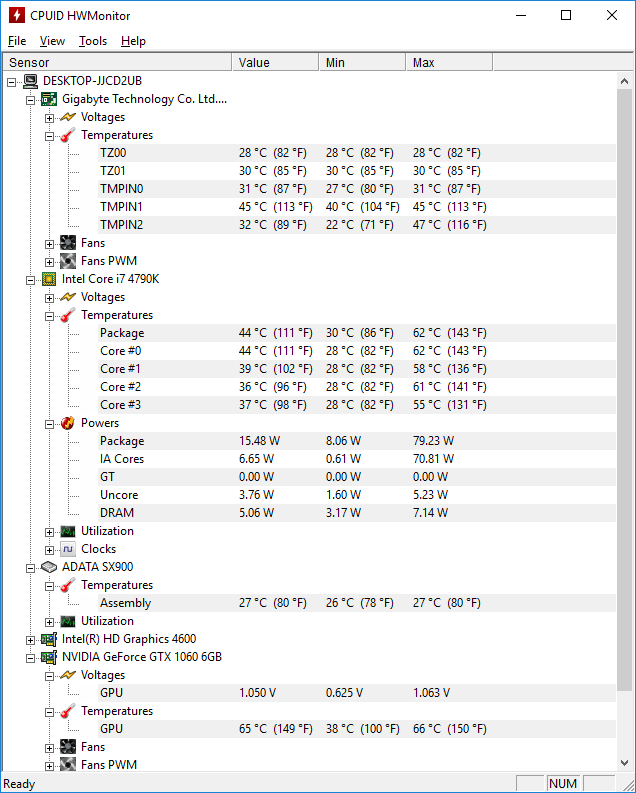Expand the Intel(R) HD Graphics 4600 node
This screenshot has height=793, width=636.
(x=30, y=640)
